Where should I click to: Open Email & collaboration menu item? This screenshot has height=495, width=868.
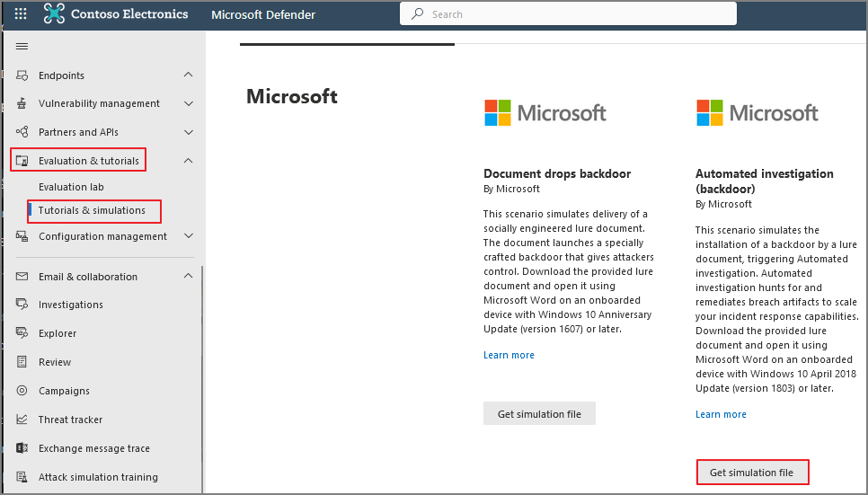87,277
